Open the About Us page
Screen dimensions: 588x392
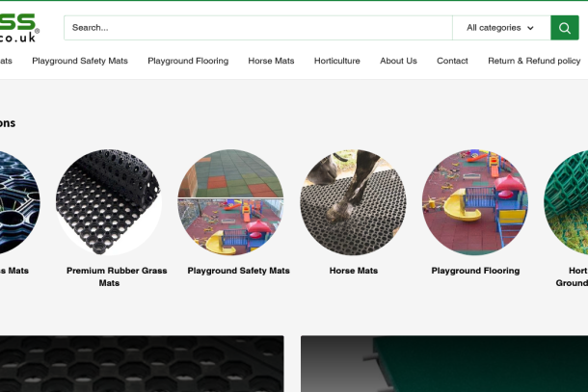(398, 61)
